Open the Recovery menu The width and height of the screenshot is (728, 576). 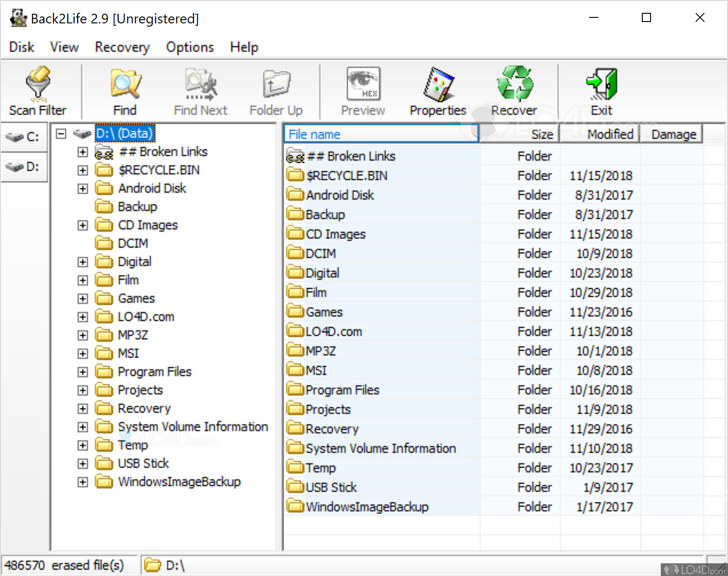[x=122, y=47]
